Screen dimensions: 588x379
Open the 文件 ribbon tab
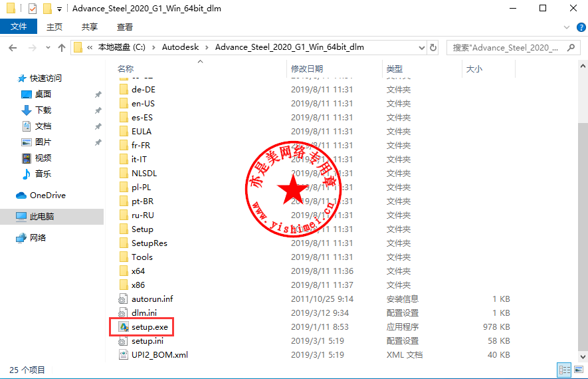point(19,27)
